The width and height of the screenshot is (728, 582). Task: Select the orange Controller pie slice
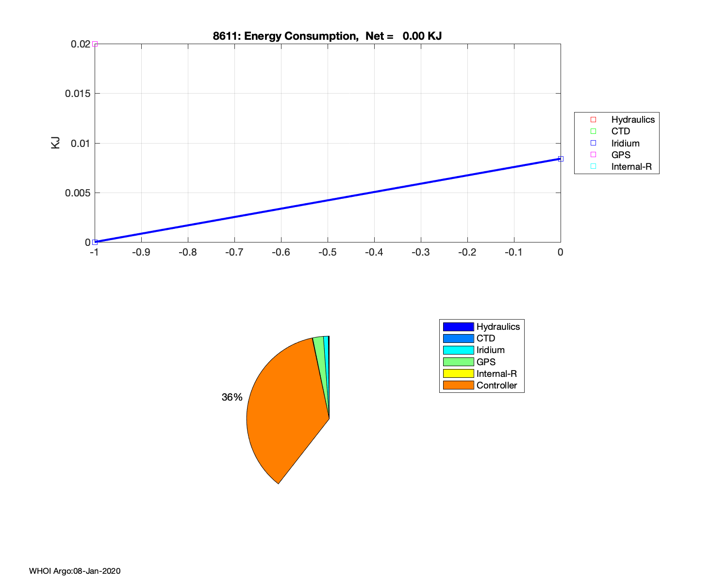point(286,412)
